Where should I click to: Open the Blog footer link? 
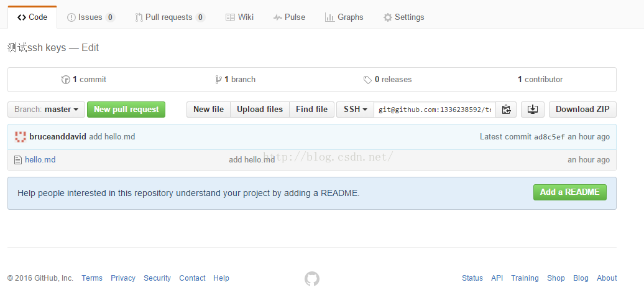point(581,278)
